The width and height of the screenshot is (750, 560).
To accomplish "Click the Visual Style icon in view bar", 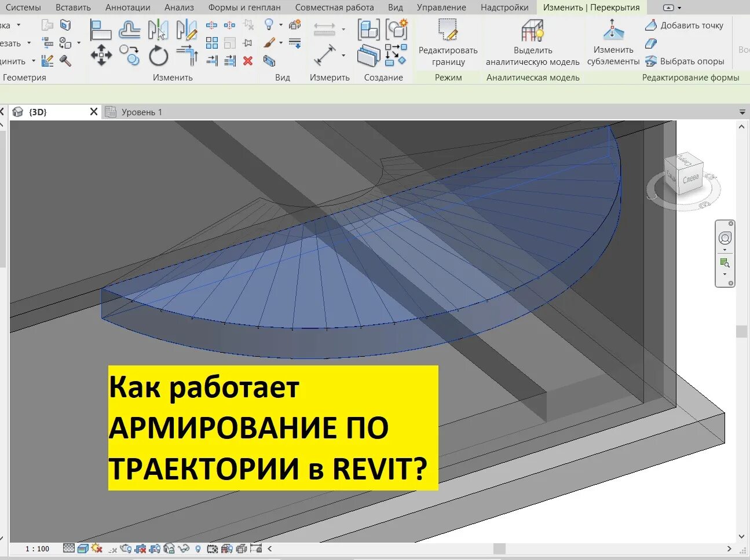I will click(x=83, y=548).
